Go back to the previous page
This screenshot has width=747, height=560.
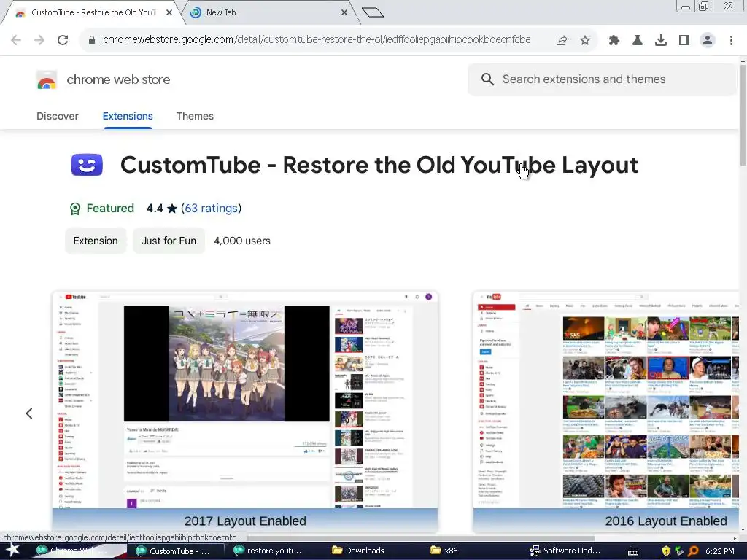16,40
